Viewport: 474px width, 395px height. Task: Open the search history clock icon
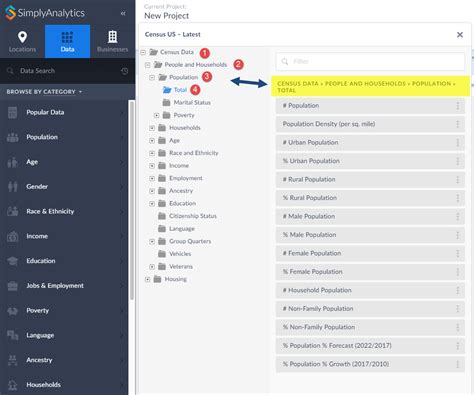tap(125, 71)
